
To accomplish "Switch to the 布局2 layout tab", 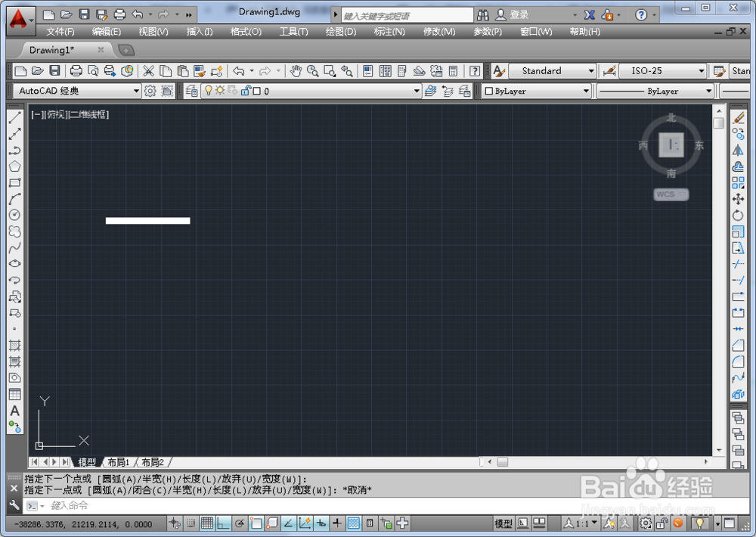I will point(153,462).
